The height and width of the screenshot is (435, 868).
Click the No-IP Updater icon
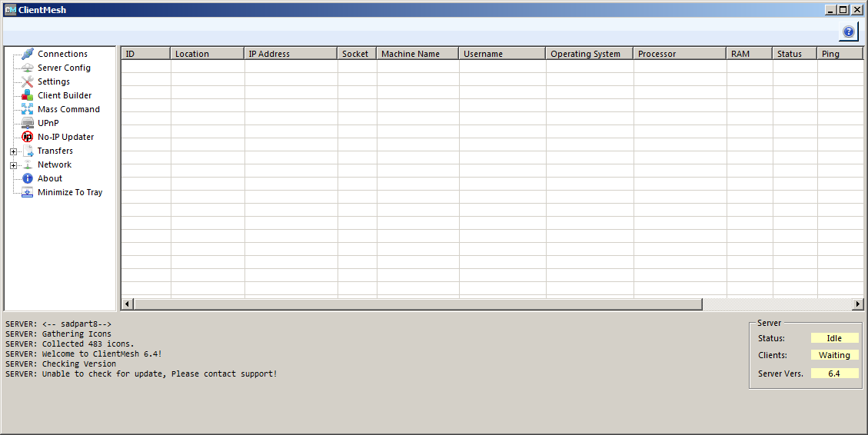28,137
